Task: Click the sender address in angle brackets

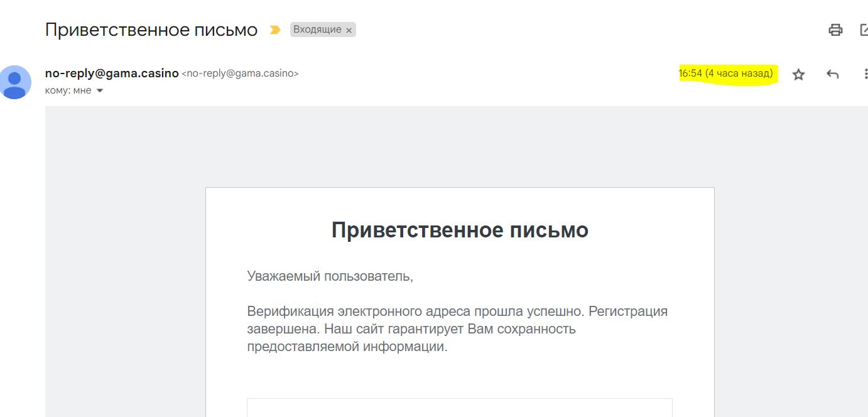Action: point(240,73)
